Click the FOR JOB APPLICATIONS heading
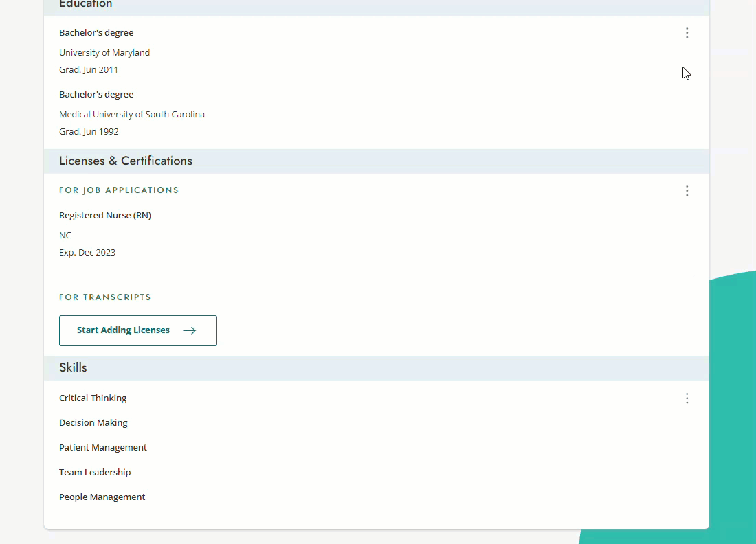This screenshot has height=544, width=756. [x=118, y=190]
